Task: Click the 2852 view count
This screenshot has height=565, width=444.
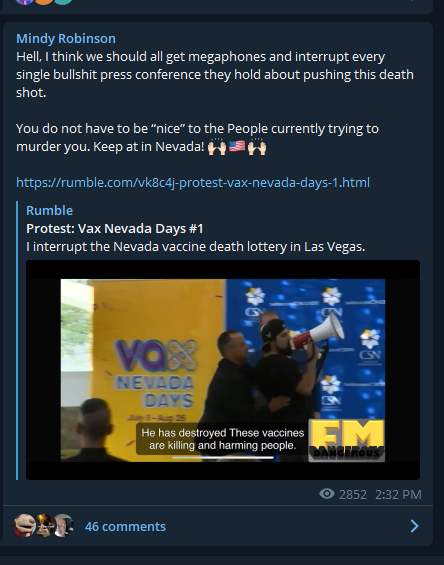Action: [353, 494]
